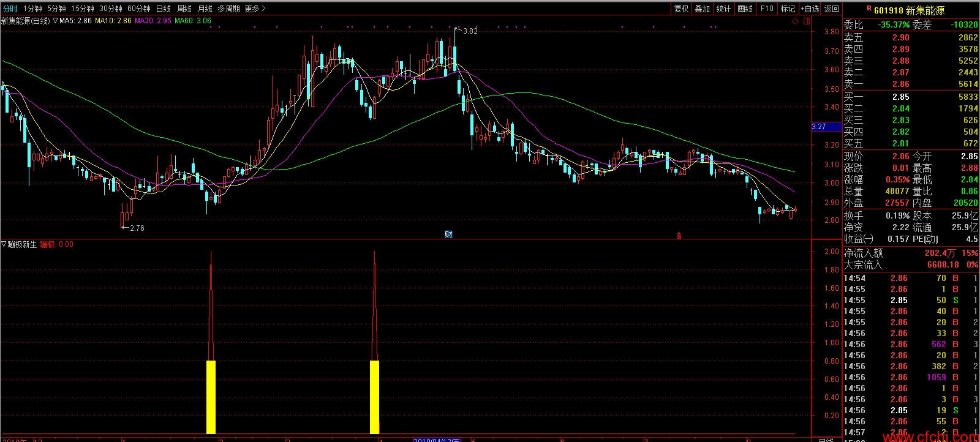Click the 大宗流入 6608.18 row
Viewport: 980px width, 442px height.
(x=911, y=264)
